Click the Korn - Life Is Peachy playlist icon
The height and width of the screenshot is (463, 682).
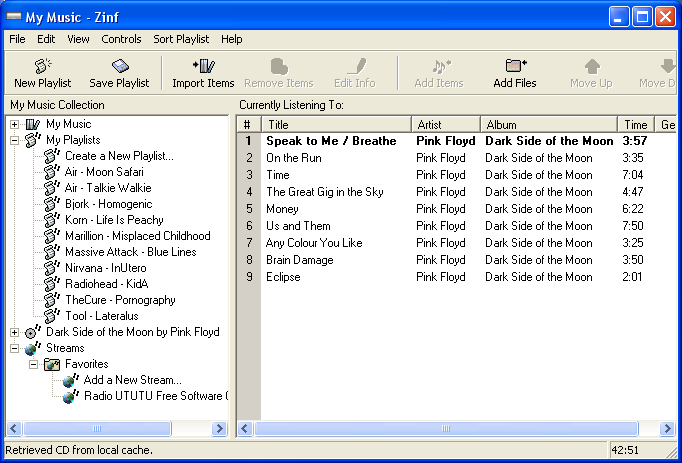click(x=52, y=220)
